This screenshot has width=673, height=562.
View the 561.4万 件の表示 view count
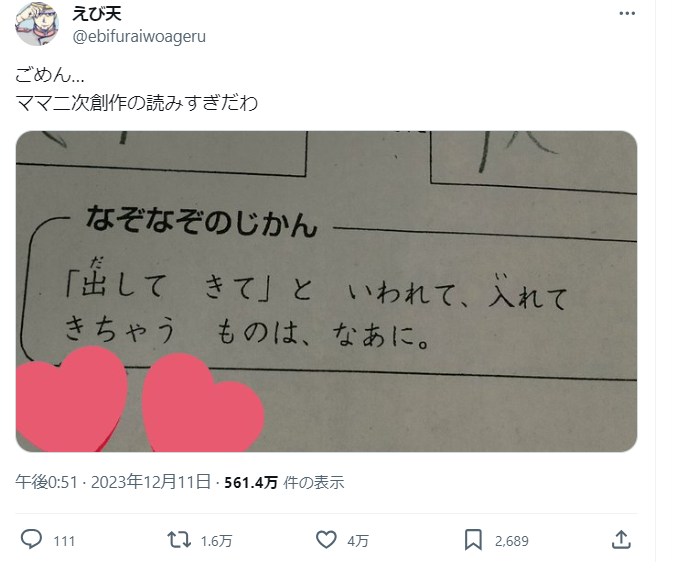(284, 483)
